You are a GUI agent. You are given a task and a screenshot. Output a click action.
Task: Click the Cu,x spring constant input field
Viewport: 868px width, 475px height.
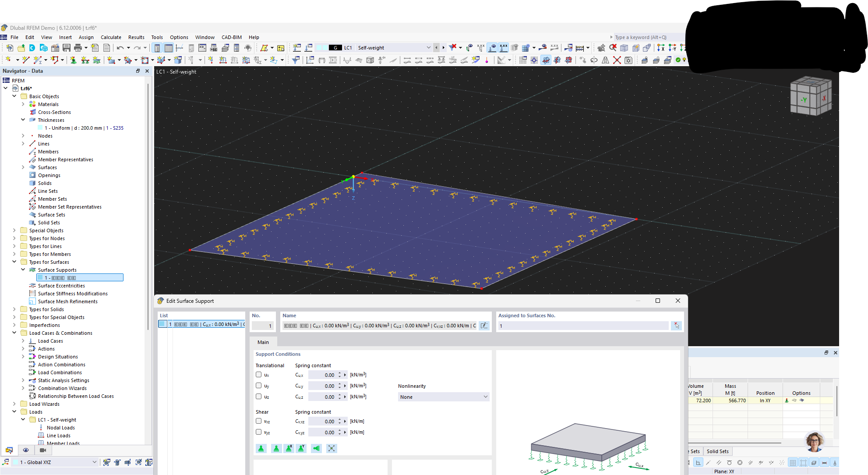(x=323, y=375)
